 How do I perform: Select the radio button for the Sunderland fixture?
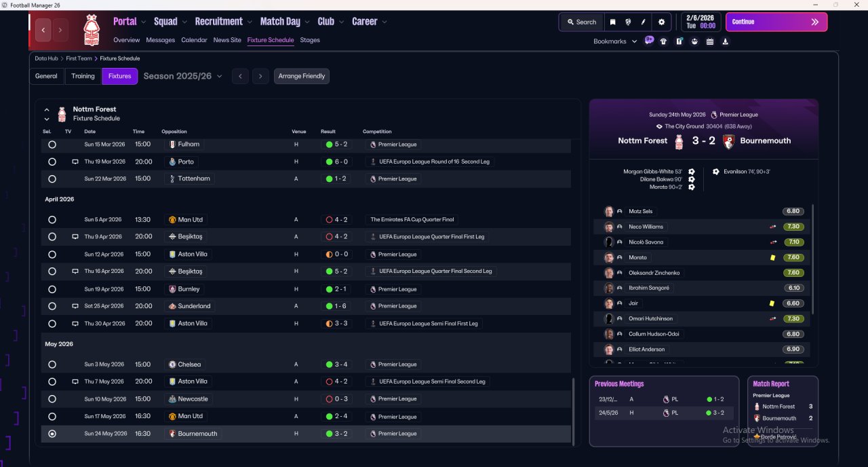pos(52,306)
